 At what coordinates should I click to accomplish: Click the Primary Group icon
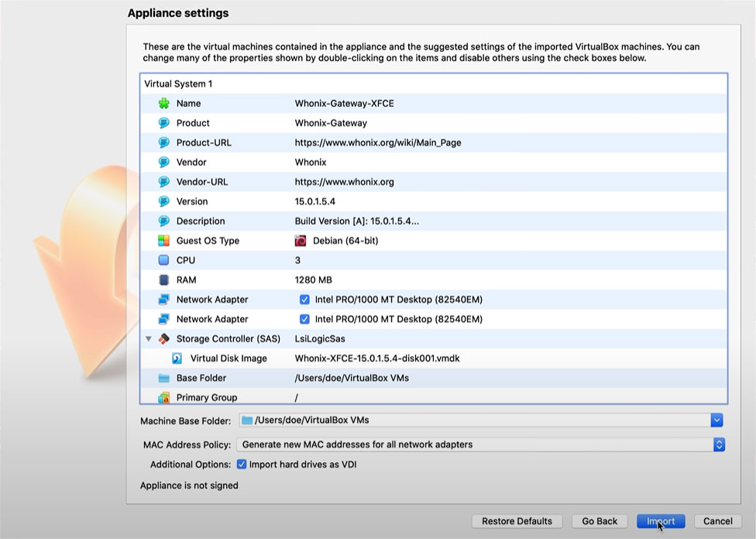pyautogui.click(x=164, y=397)
